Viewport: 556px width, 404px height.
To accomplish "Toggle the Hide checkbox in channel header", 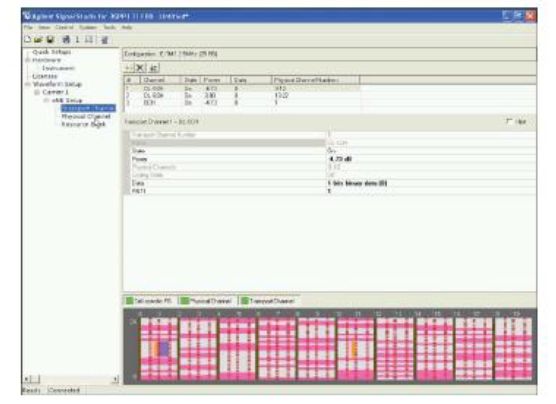I will tap(509, 121).
